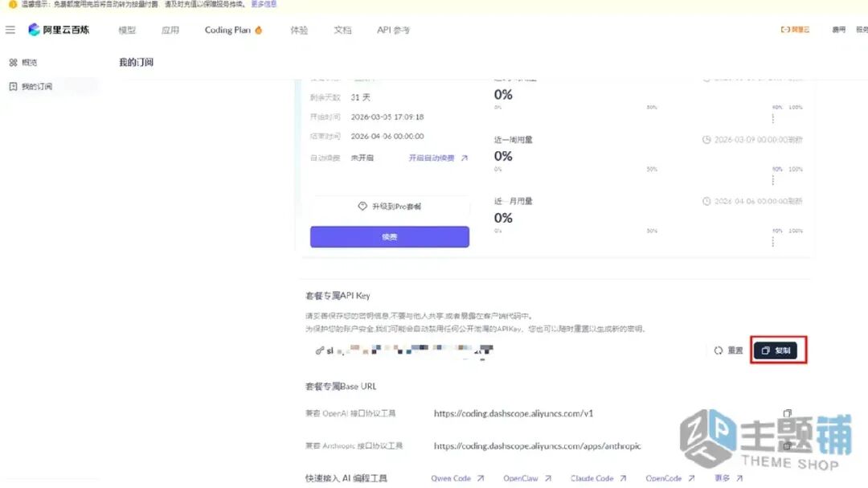Click the 套餐专属API Key heading
Viewport: 868px width, 488px height.
click(338, 296)
